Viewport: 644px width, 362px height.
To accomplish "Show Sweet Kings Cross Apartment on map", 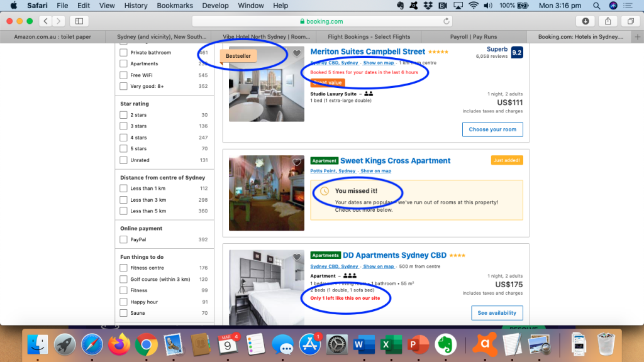I will 376,171.
